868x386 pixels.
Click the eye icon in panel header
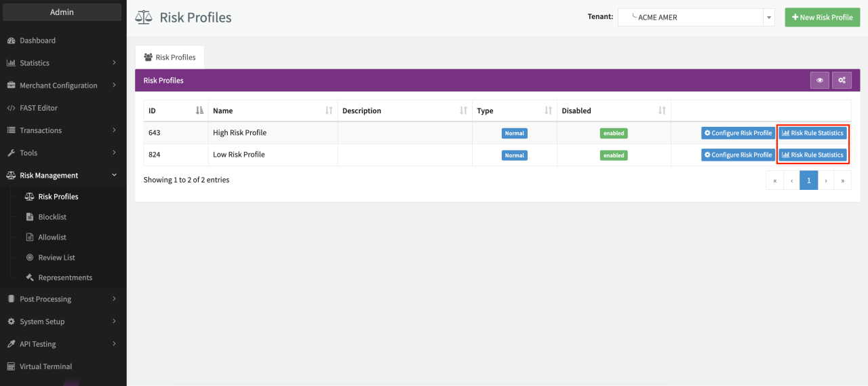[820, 80]
